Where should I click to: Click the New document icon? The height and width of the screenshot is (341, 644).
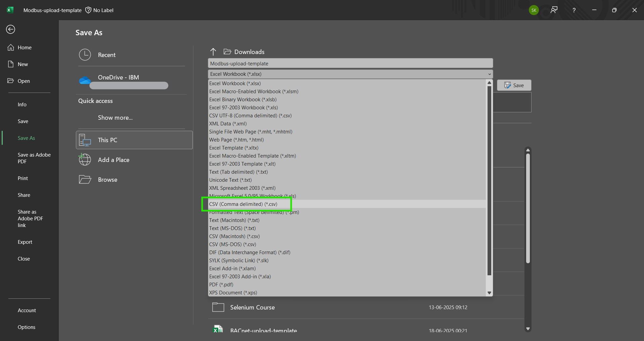click(11, 64)
